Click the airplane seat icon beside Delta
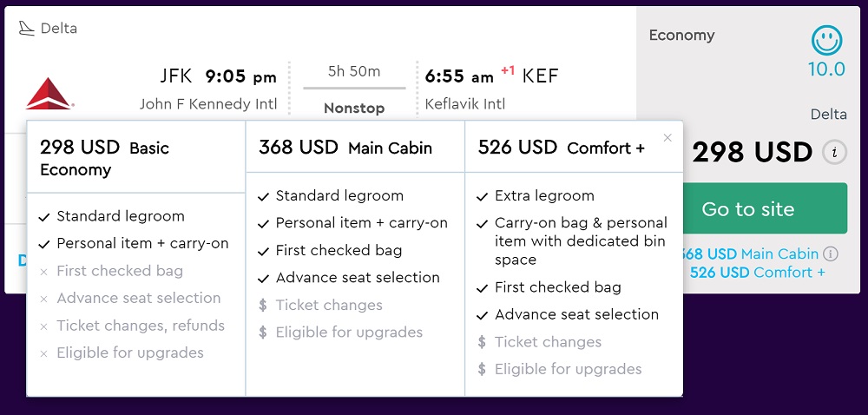The image size is (868, 415). point(26,29)
